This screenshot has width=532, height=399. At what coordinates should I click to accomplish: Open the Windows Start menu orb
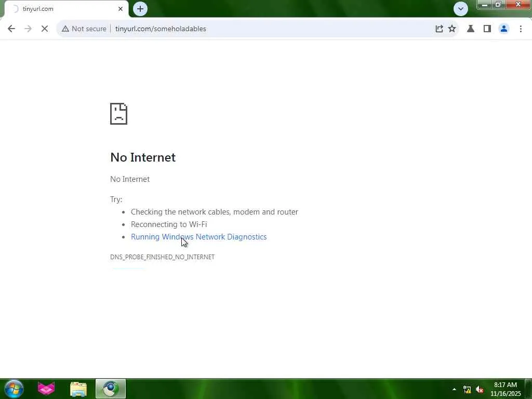tap(14, 389)
